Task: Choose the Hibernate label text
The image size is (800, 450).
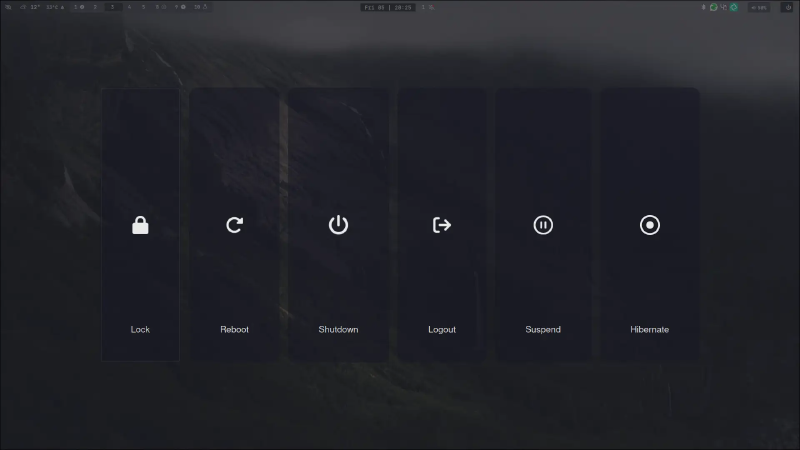Action: pos(649,330)
